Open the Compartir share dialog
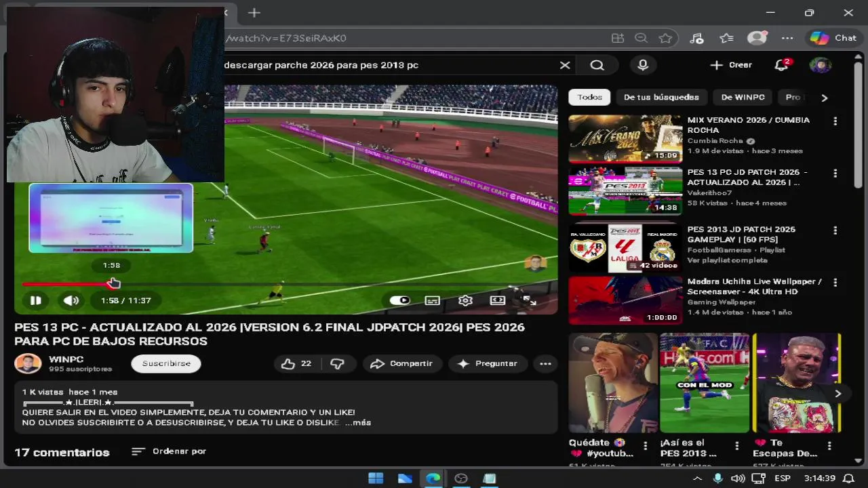Screen dimensions: 868x488 click(x=401, y=364)
